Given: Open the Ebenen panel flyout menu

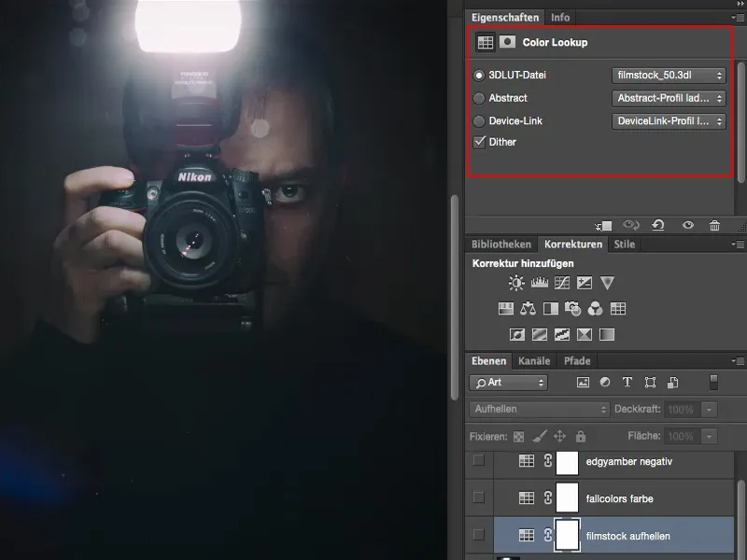Looking at the screenshot, I should [x=738, y=361].
